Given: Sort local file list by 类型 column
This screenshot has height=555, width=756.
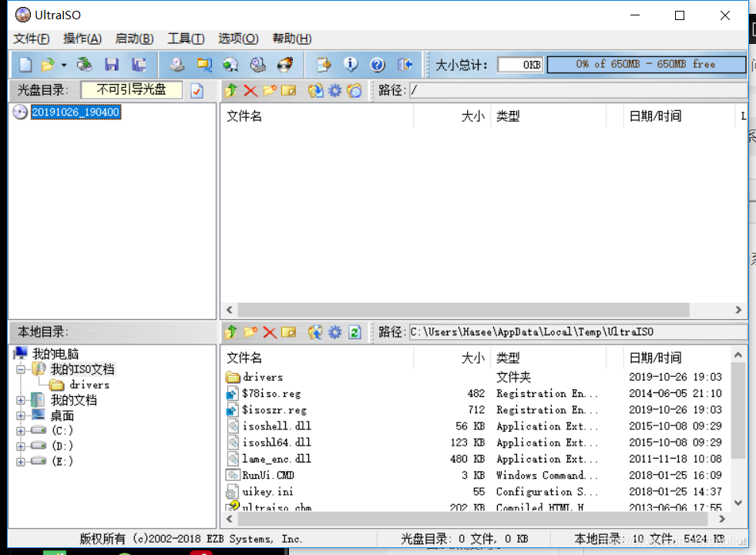Looking at the screenshot, I should (x=548, y=358).
